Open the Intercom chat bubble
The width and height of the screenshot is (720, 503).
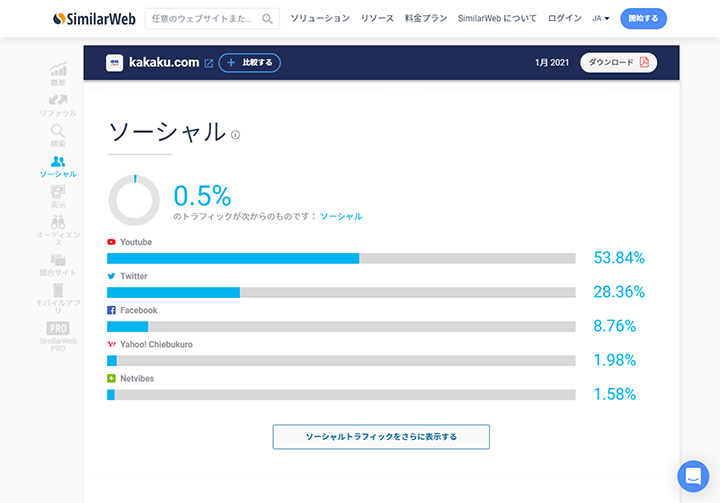(x=692, y=476)
